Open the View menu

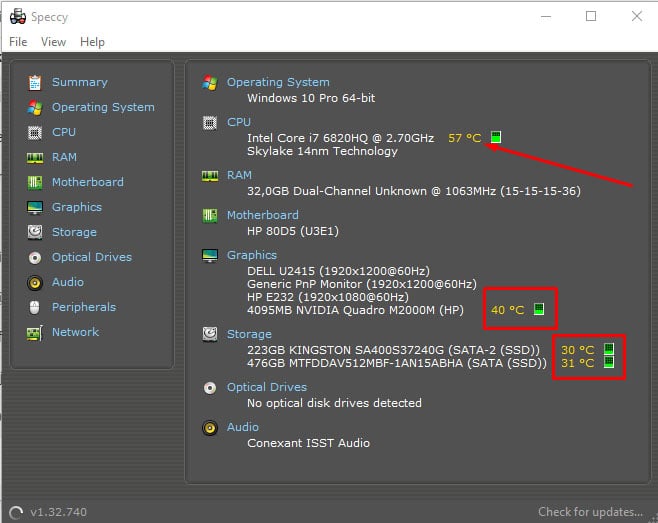click(53, 42)
